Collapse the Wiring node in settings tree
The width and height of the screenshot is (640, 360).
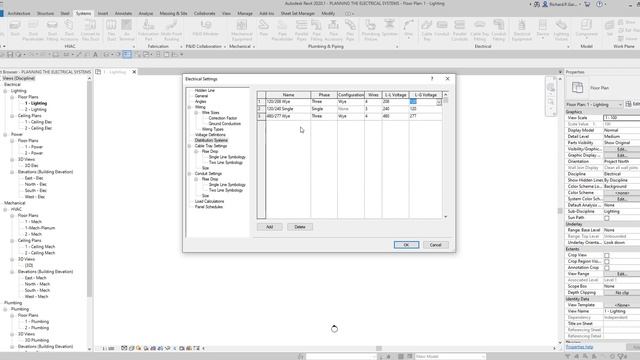pyautogui.click(x=189, y=107)
